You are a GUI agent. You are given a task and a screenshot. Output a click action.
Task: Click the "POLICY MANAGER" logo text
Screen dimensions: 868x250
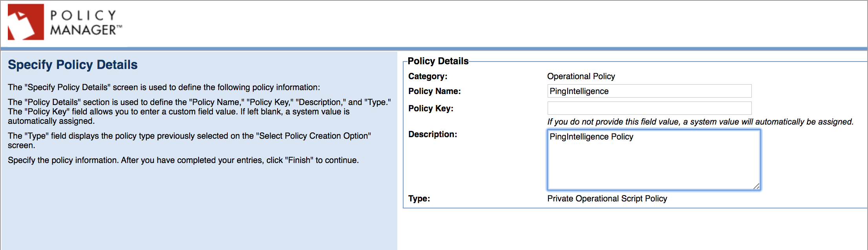tap(84, 22)
